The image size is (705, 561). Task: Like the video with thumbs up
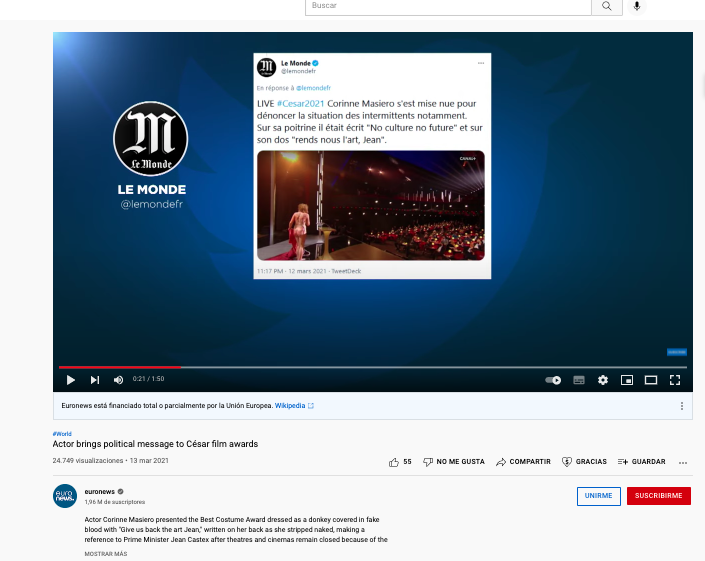click(400, 462)
